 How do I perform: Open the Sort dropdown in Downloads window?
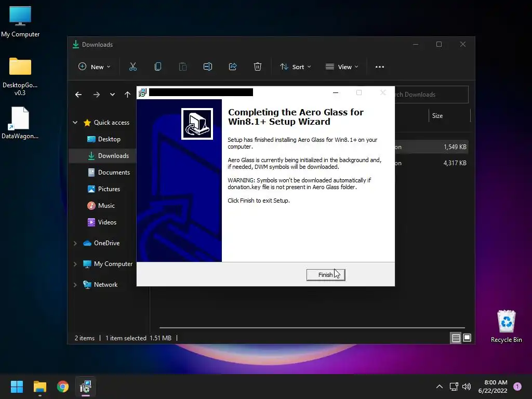pyautogui.click(x=295, y=67)
